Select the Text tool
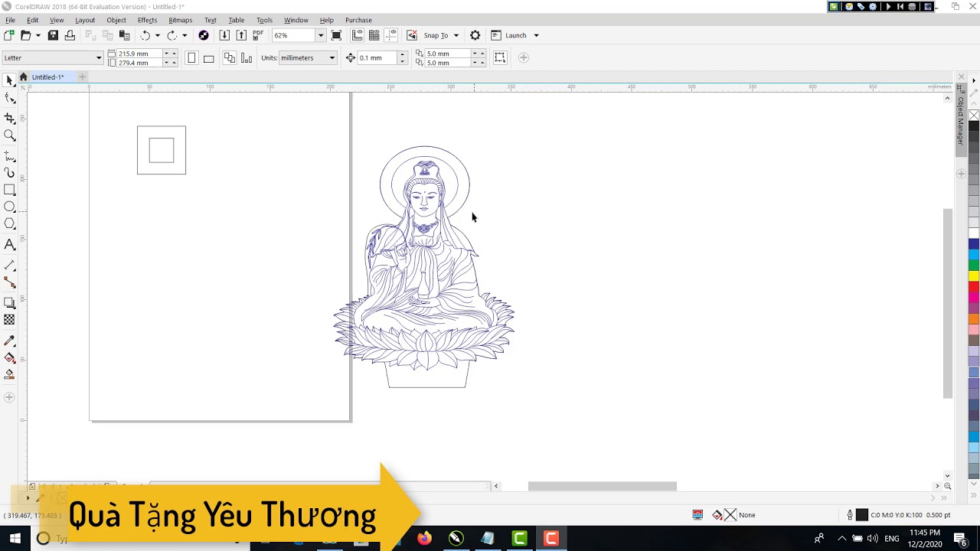 (9, 245)
